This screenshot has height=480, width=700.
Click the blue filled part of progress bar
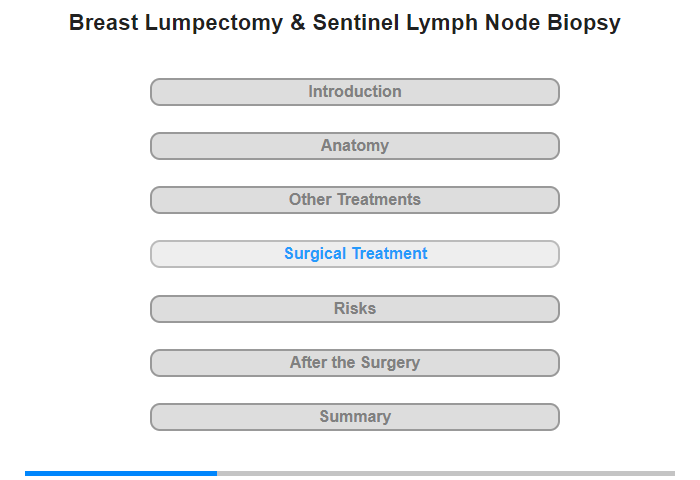[120, 473]
